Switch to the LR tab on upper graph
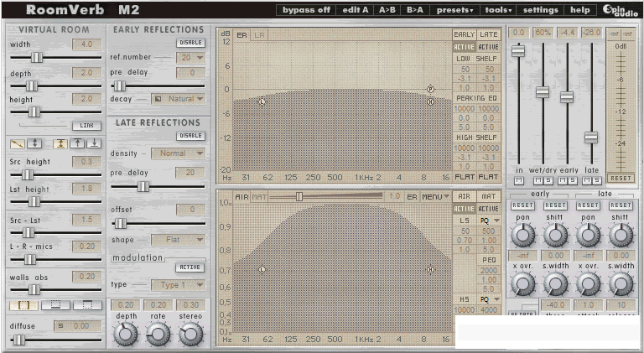 point(259,35)
